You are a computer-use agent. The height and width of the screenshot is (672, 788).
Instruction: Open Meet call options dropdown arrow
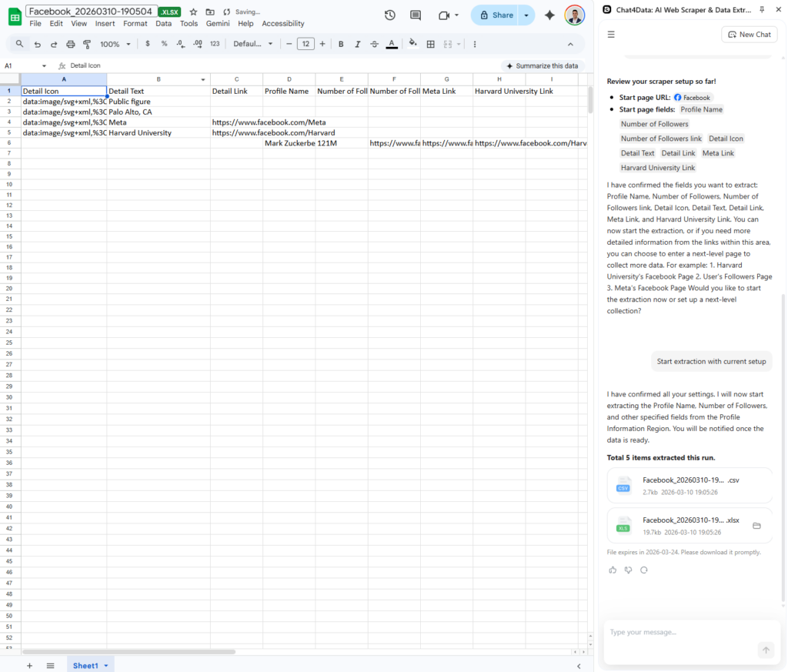(456, 15)
